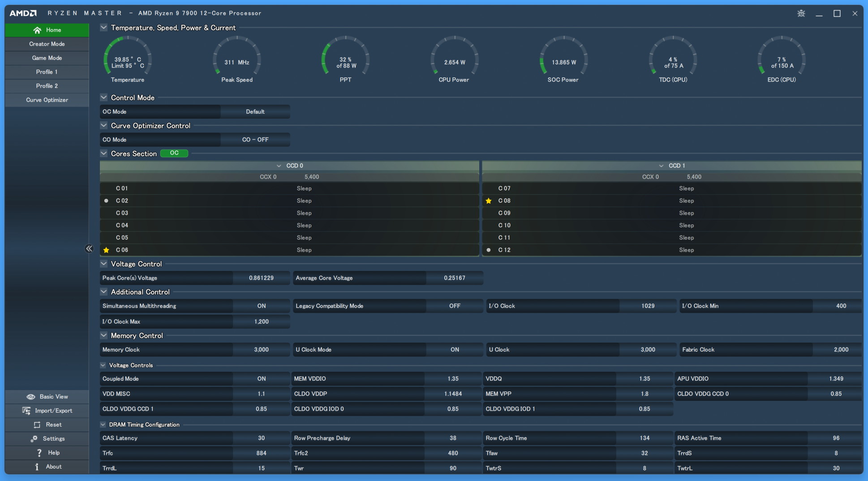The height and width of the screenshot is (481, 868).
Task: Switch to Profile 2
Action: point(47,86)
